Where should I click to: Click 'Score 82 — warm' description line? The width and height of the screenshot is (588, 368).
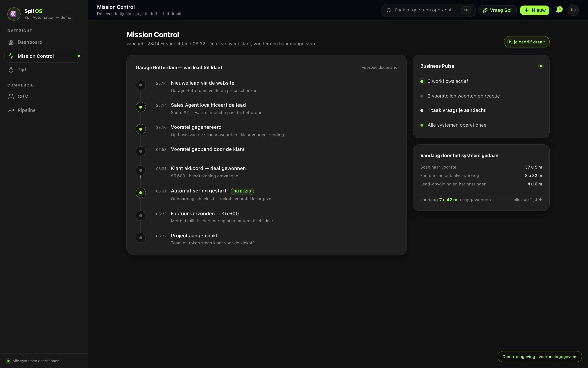217,113
